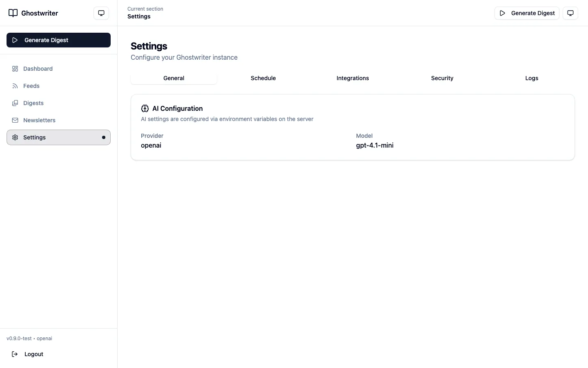Open the display mode monitor icon beside Ghostwriter
The height and width of the screenshot is (368, 588).
pyautogui.click(x=101, y=13)
